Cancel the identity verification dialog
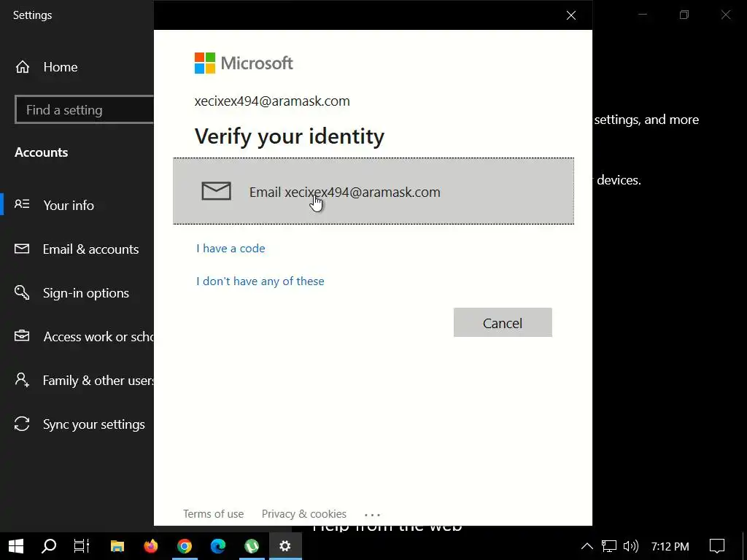 click(x=503, y=322)
